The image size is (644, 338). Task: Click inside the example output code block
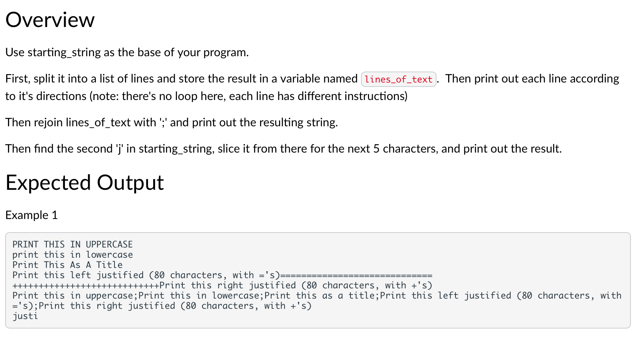click(x=219, y=277)
